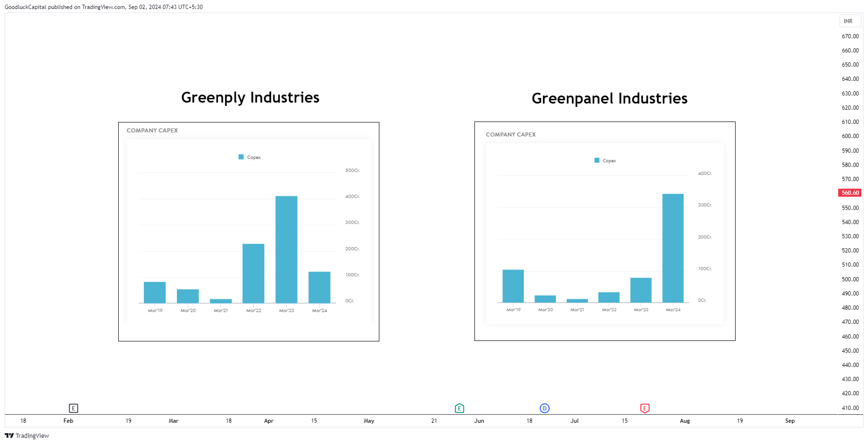Viewport: 868px width, 444px height.
Task: Click the blue dividend marker near Jul
Action: [544, 408]
